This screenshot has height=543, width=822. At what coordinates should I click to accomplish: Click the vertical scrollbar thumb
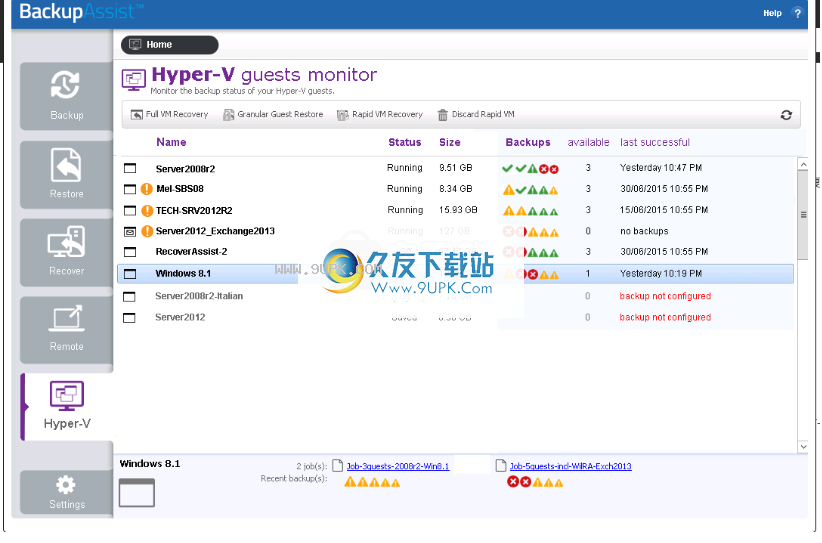click(x=803, y=215)
